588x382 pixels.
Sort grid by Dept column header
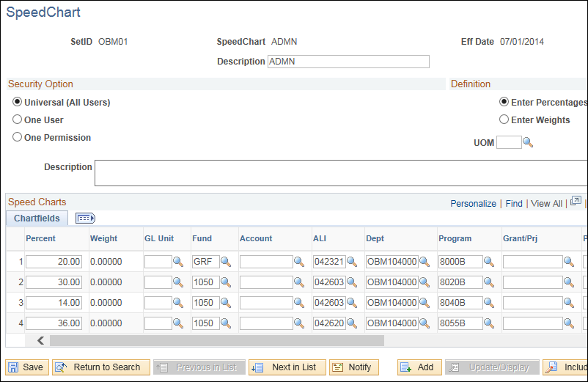pyautogui.click(x=375, y=238)
